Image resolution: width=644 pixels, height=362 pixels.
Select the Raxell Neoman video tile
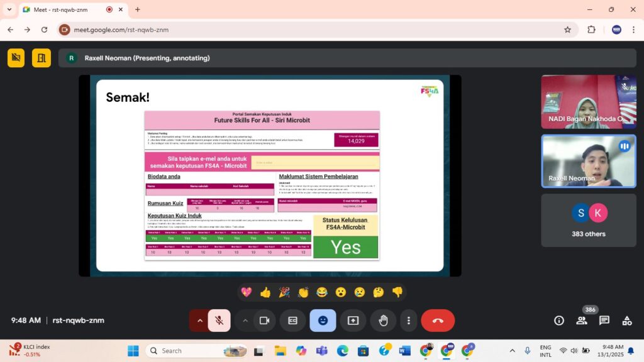click(x=589, y=161)
